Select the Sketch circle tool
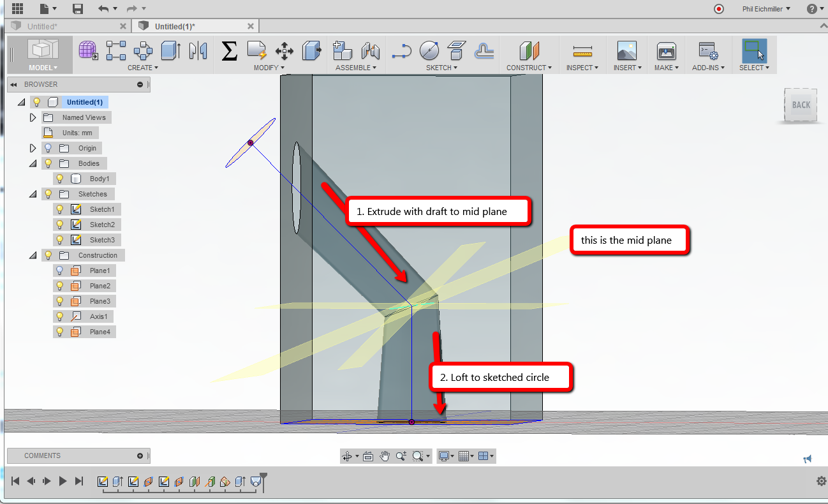 [x=429, y=50]
